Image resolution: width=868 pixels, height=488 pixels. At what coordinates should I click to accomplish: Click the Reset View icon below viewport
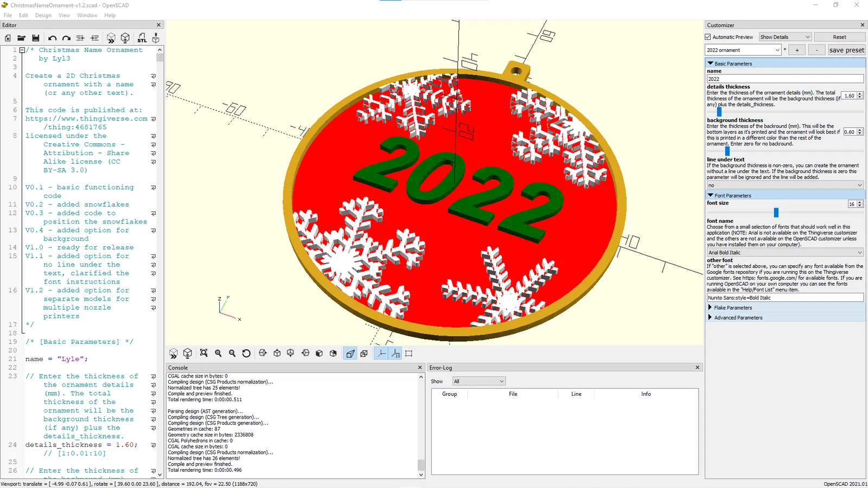click(x=246, y=353)
